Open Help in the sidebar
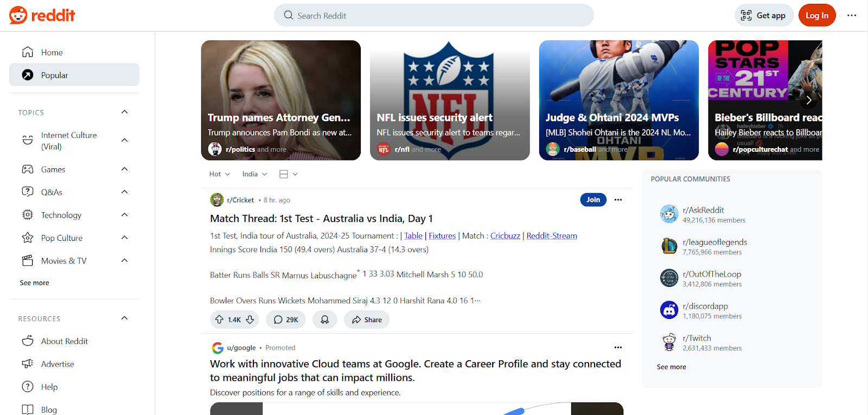 pos(74,386)
